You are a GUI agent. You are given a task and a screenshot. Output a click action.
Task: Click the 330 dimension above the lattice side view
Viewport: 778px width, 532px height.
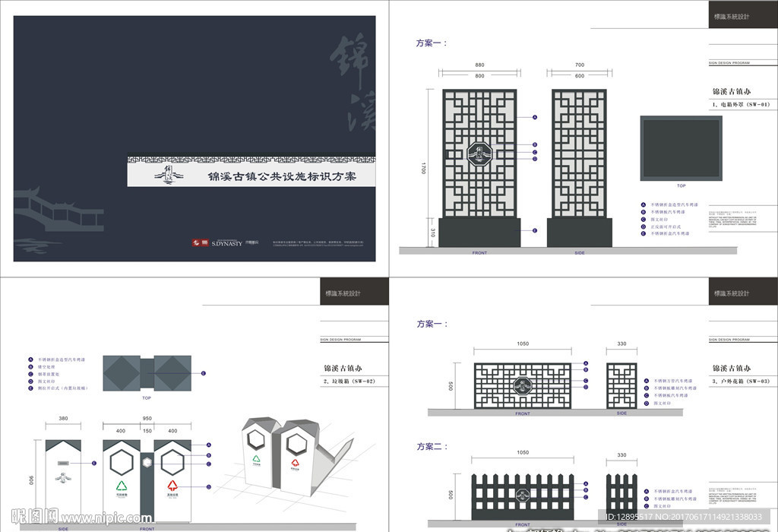click(x=621, y=344)
